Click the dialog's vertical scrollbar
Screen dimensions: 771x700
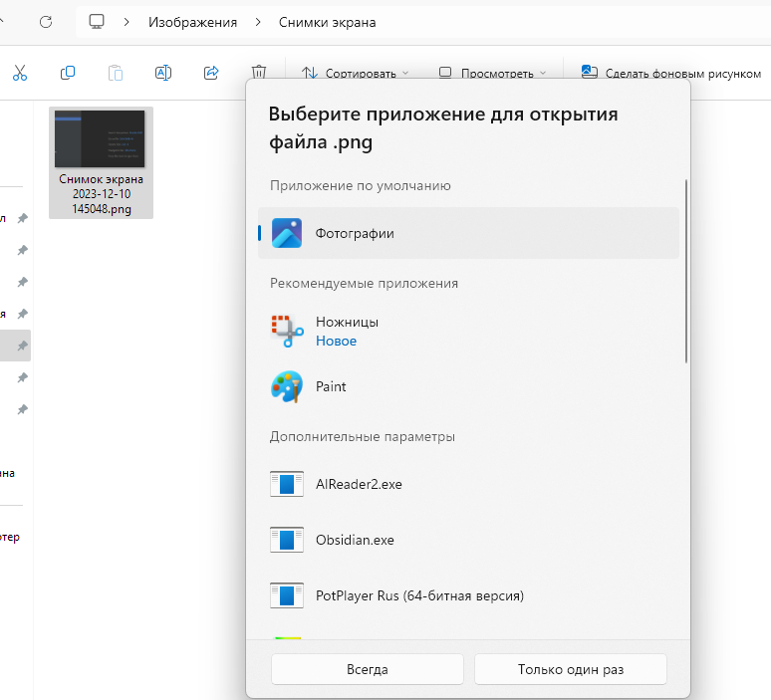(x=686, y=272)
